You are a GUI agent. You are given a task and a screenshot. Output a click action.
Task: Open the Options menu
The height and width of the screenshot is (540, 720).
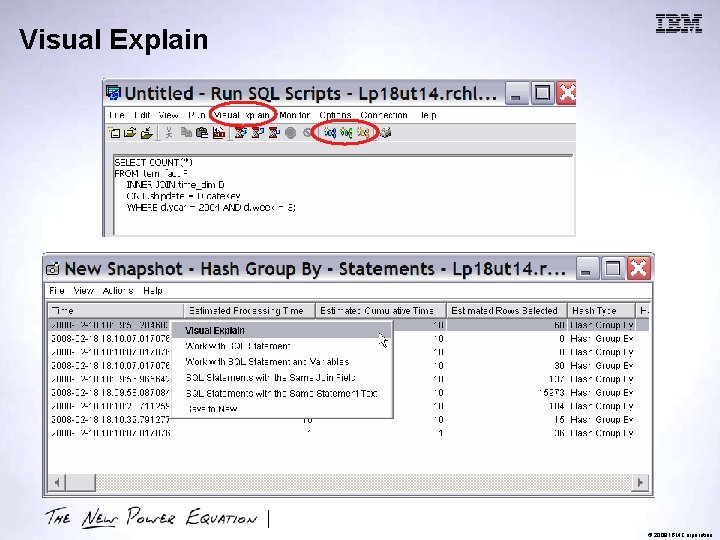click(x=335, y=115)
